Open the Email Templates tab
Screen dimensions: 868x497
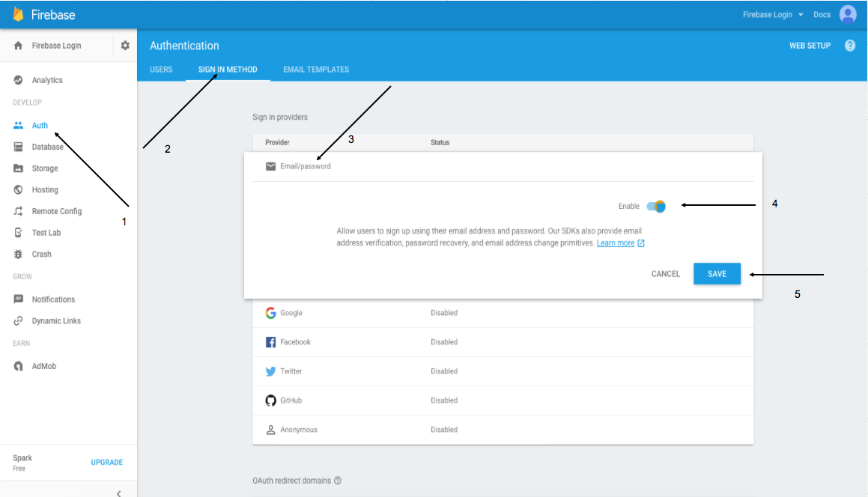(316, 69)
